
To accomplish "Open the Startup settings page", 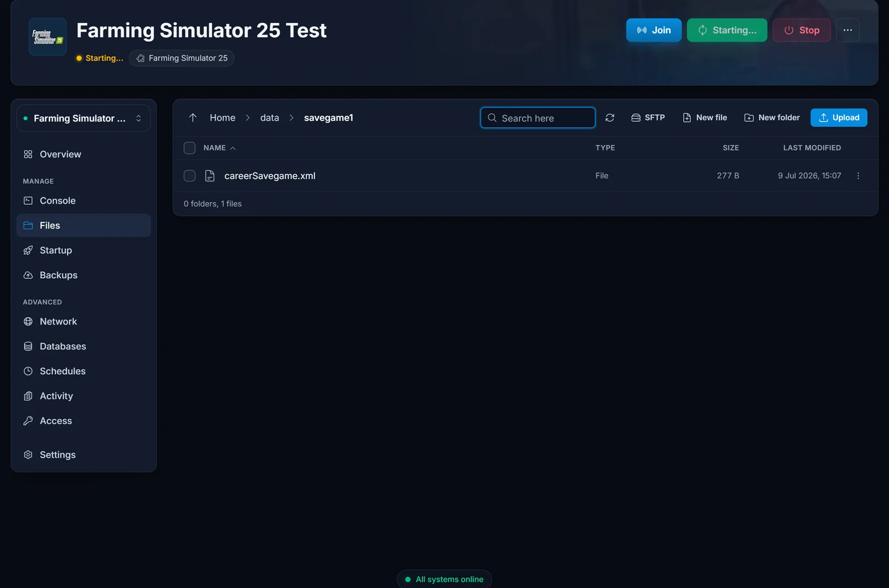I will [x=83, y=250].
